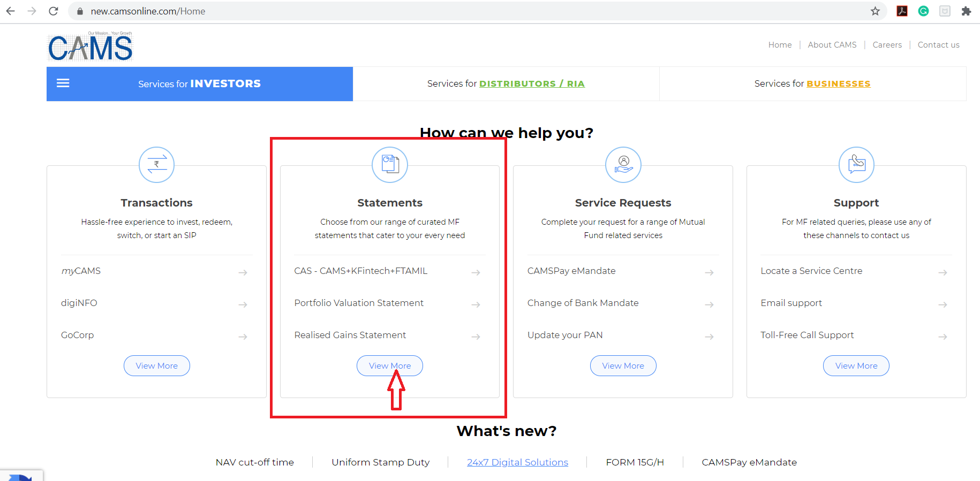The height and width of the screenshot is (481, 980).
Task: Click View More under Support
Action: click(x=856, y=366)
